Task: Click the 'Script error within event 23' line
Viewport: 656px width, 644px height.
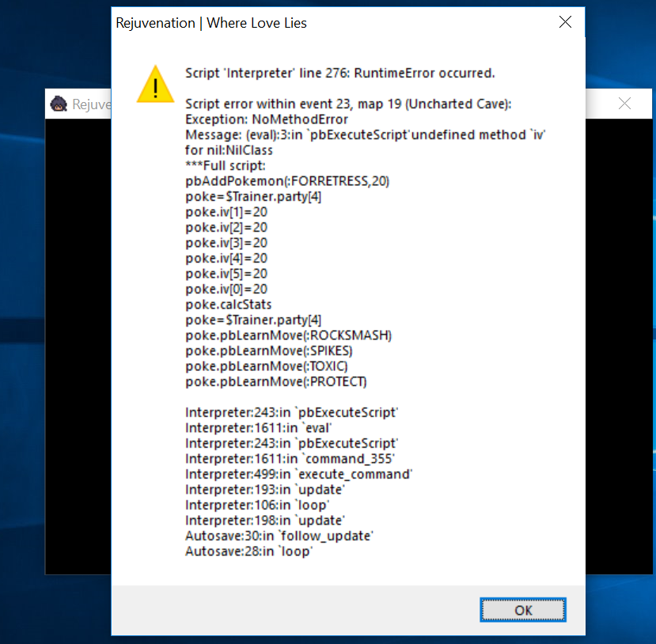Action: (348, 104)
